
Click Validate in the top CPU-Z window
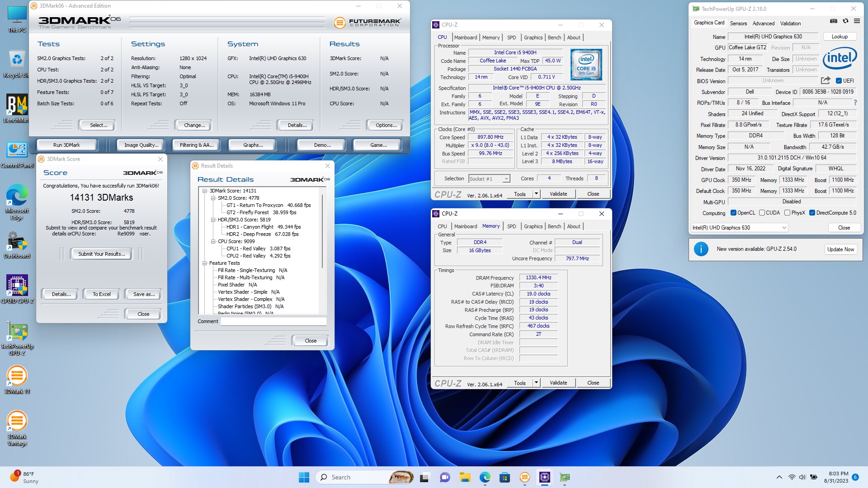(x=558, y=194)
